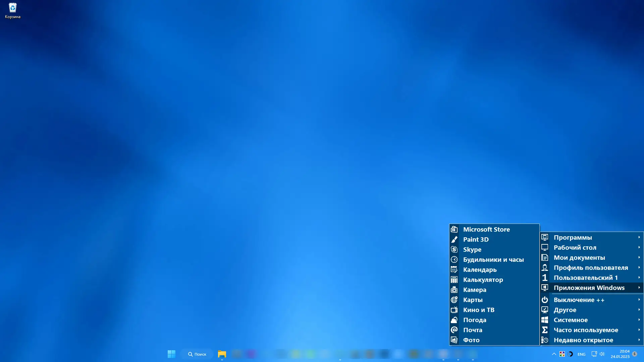Click the Поиск search box on taskbar
Viewport: 644px width, 362px height.
[x=197, y=354]
